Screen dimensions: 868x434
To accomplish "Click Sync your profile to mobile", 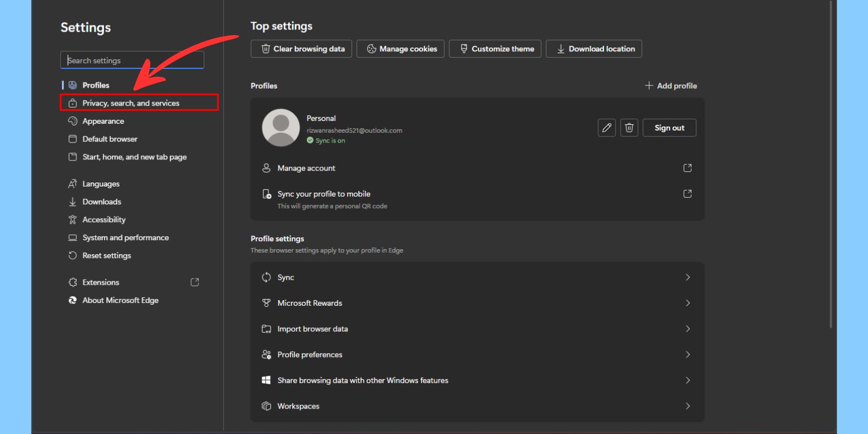I will point(478,199).
